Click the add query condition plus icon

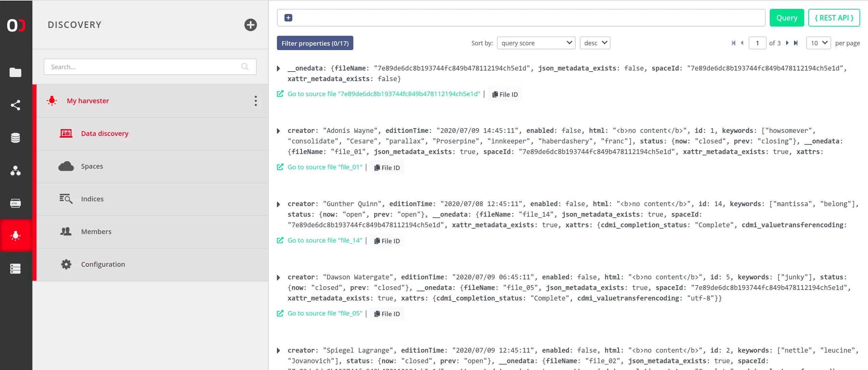tap(288, 18)
